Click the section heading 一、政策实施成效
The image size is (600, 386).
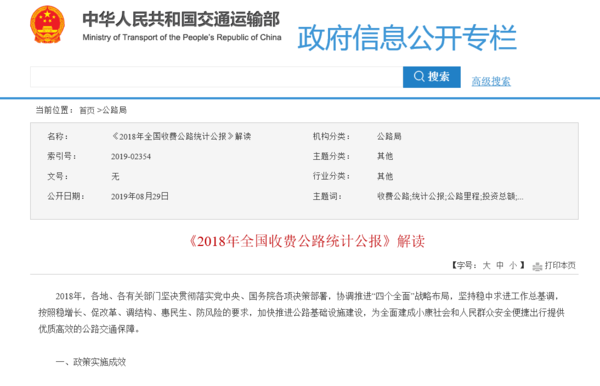91,362
